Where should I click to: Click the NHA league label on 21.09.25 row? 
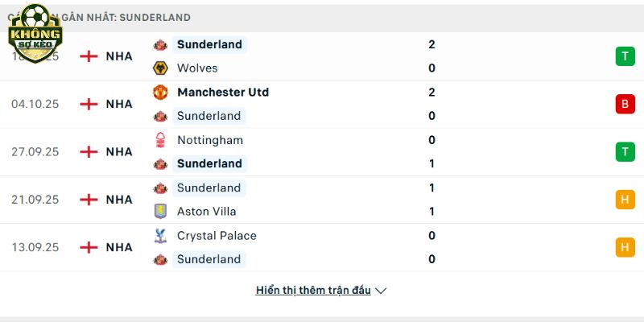tap(119, 200)
